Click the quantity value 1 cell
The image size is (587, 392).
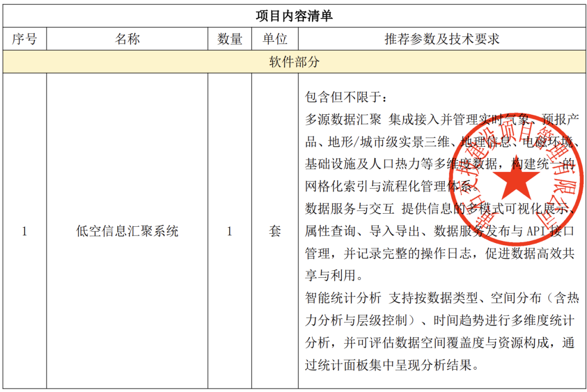[229, 232]
